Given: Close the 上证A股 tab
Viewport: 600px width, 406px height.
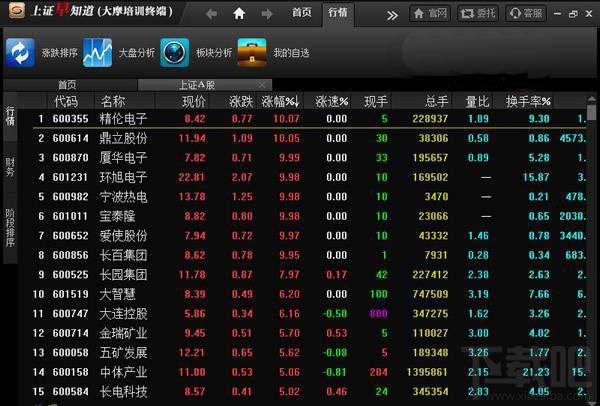Looking at the screenshot, I should point(262,85).
